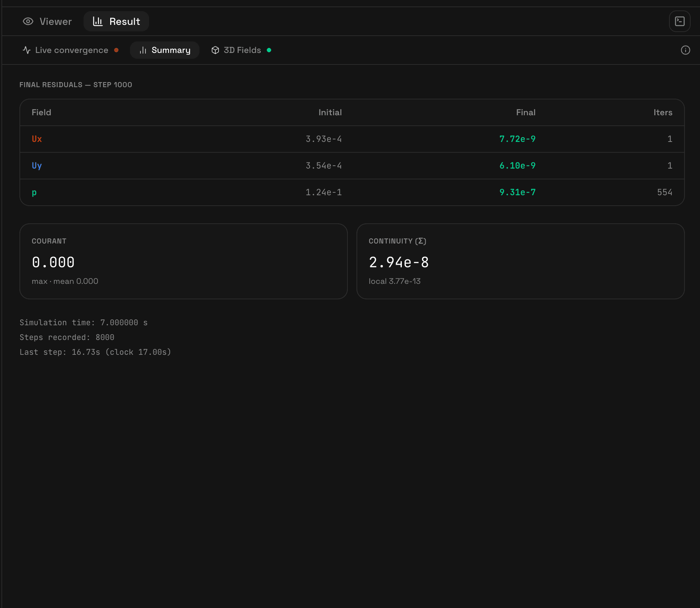
Task: Open the terminal console panel icon
Action: [679, 22]
